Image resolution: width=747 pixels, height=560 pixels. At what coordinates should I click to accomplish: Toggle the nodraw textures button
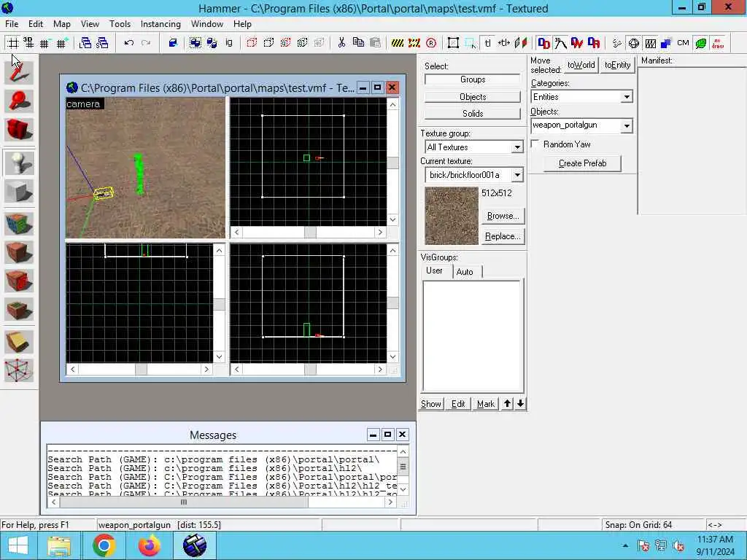click(x=718, y=43)
